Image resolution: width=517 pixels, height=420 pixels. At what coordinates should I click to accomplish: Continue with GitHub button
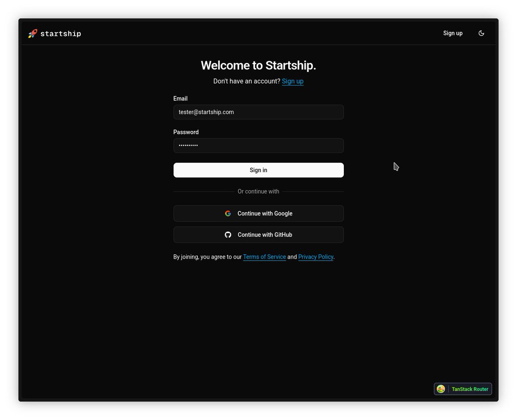(x=258, y=235)
